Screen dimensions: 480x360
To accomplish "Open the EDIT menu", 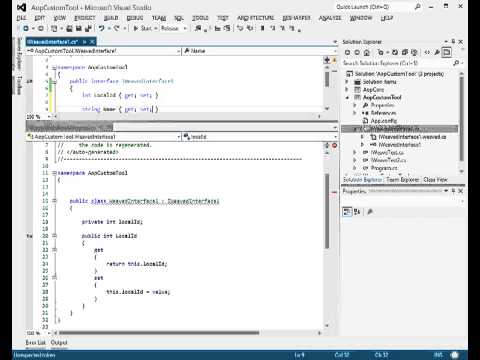I will [40, 18].
